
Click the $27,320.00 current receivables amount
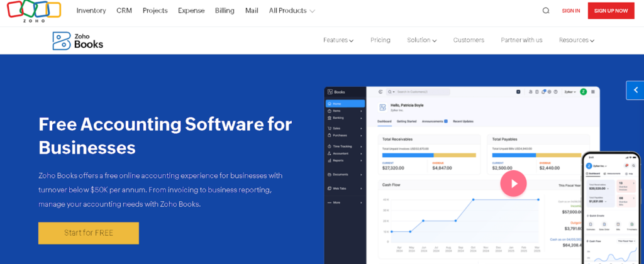393,168
